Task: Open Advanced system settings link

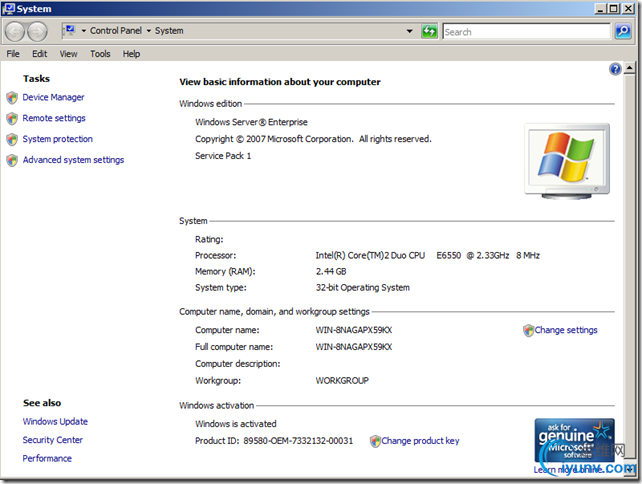Action: [x=73, y=160]
